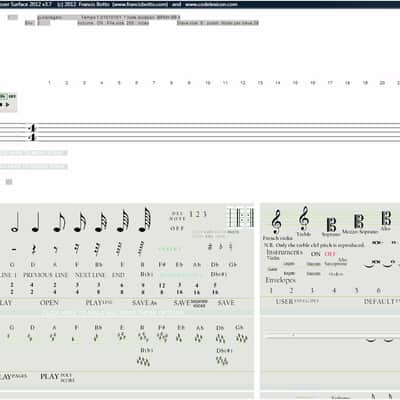Pick the quarter rest symbol
This screenshot has width=400, height=400.
[34, 249]
